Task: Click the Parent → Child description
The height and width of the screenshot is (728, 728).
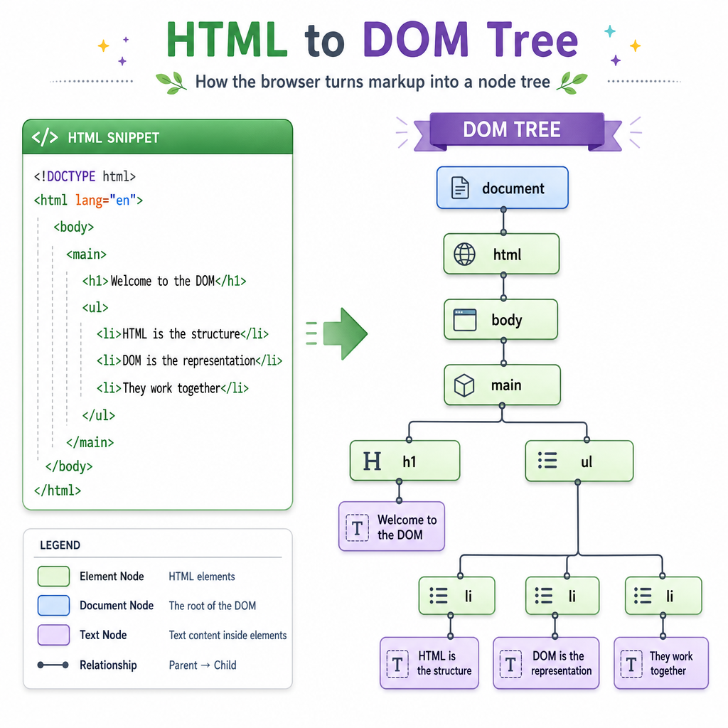Action: [203, 665]
